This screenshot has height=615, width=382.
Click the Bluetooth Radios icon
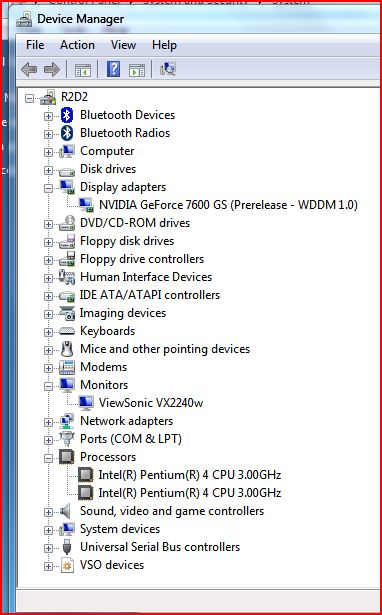point(67,133)
